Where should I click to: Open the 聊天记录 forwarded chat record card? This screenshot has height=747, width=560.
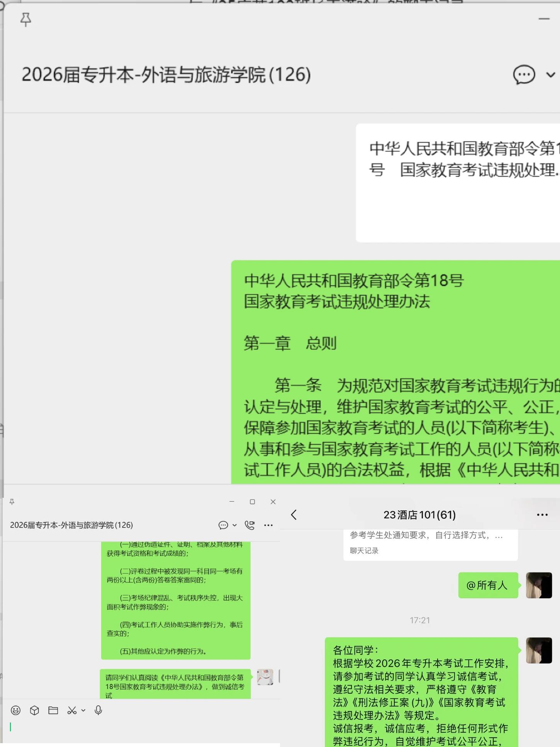click(x=430, y=545)
